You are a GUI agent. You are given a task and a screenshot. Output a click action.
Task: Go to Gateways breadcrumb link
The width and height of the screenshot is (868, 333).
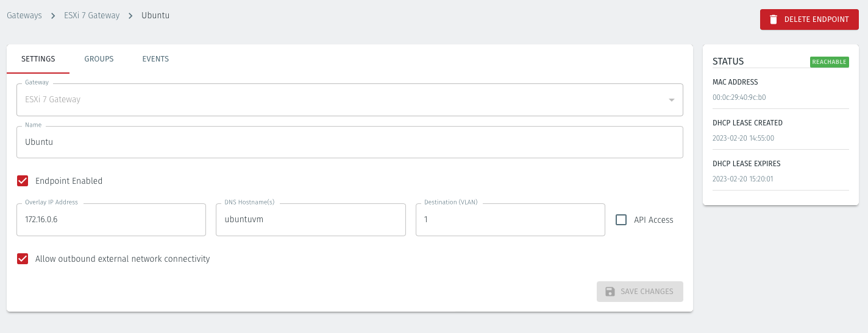[x=24, y=16]
